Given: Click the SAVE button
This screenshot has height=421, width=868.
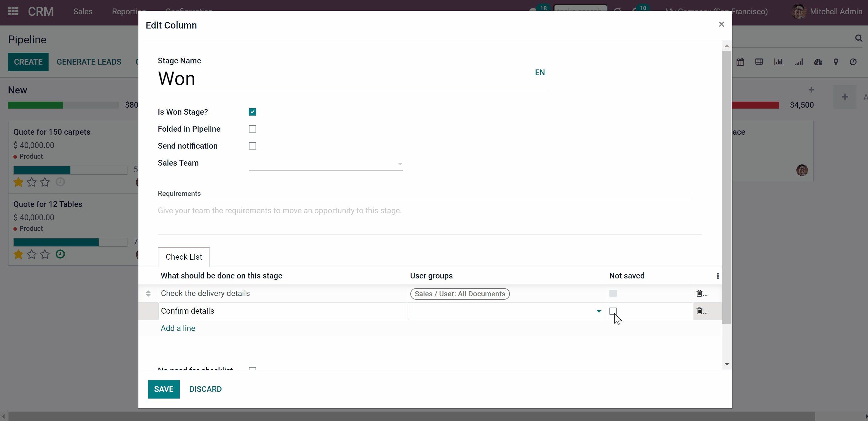Looking at the screenshot, I should 164,389.
